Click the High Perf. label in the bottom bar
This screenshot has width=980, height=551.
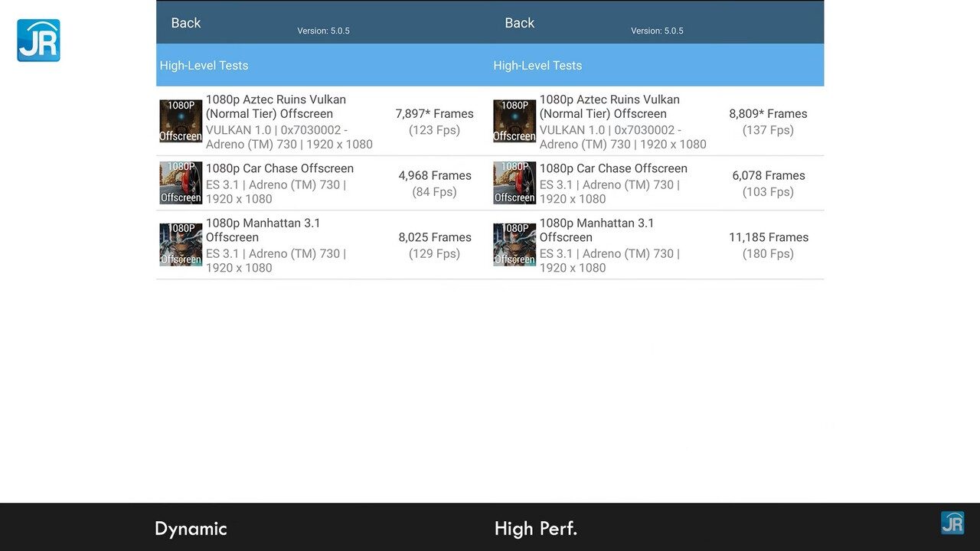535,529
